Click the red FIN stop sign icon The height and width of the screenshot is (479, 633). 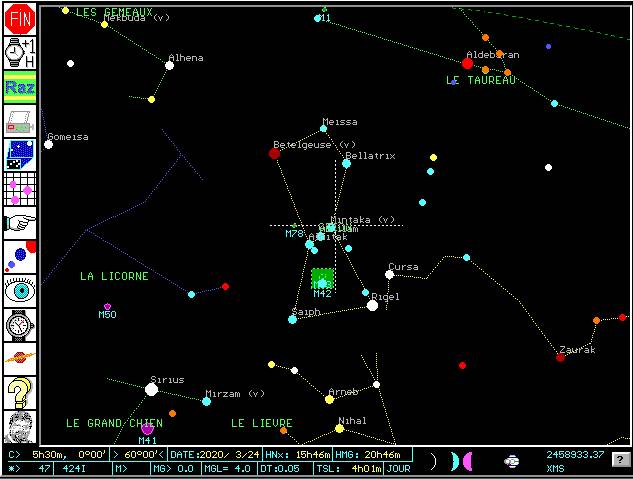pos(20,19)
